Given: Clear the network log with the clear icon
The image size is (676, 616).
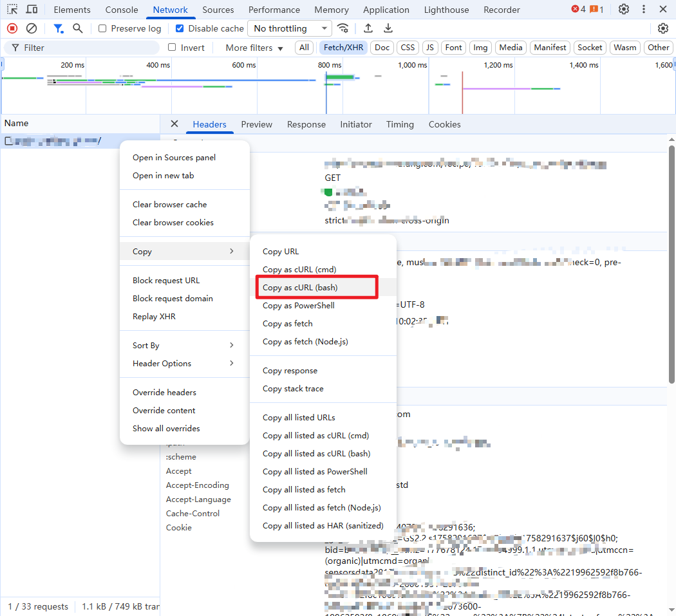Looking at the screenshot, I should 31,28.
